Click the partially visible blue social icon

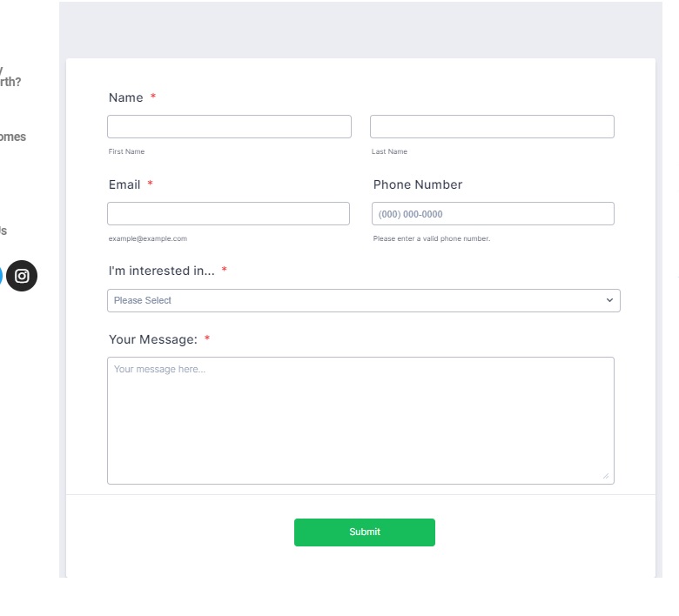pyautogui.click(x=1, y=276)
